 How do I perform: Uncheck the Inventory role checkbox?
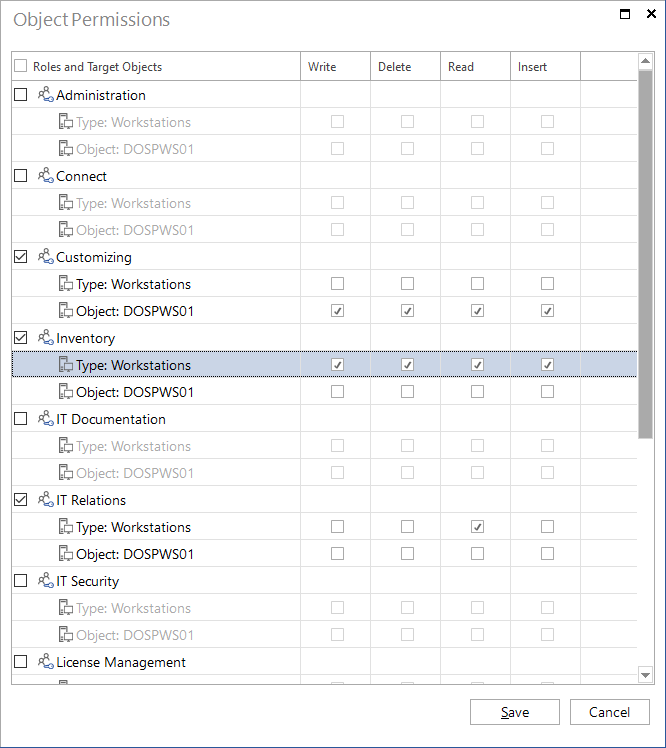[x=21, y=338]
